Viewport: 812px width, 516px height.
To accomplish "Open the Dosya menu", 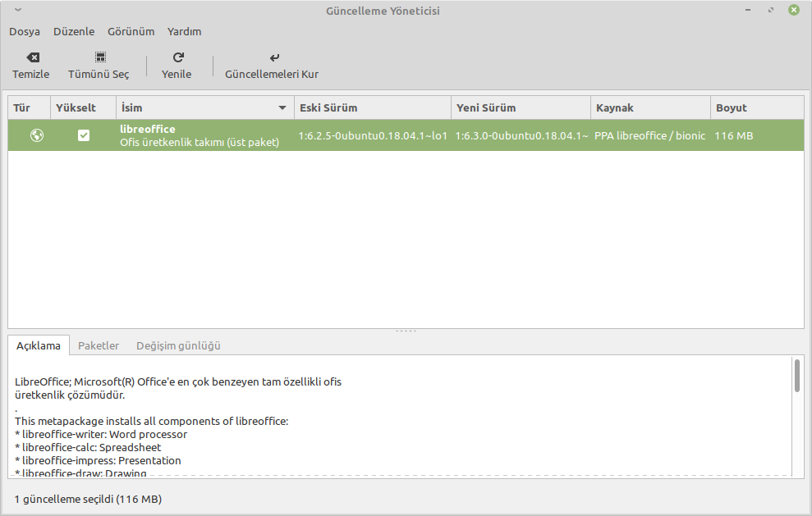I will 25,31.
